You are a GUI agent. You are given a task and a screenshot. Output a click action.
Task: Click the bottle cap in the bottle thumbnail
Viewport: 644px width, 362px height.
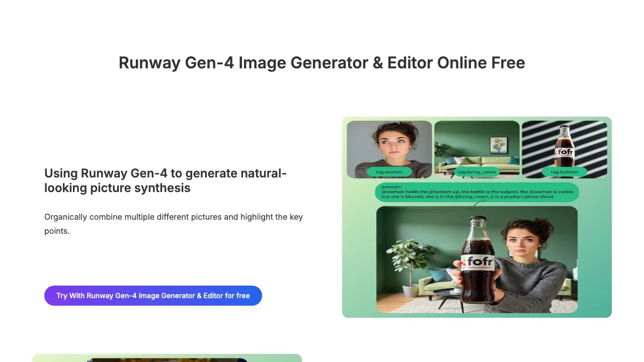pos(564,128)
